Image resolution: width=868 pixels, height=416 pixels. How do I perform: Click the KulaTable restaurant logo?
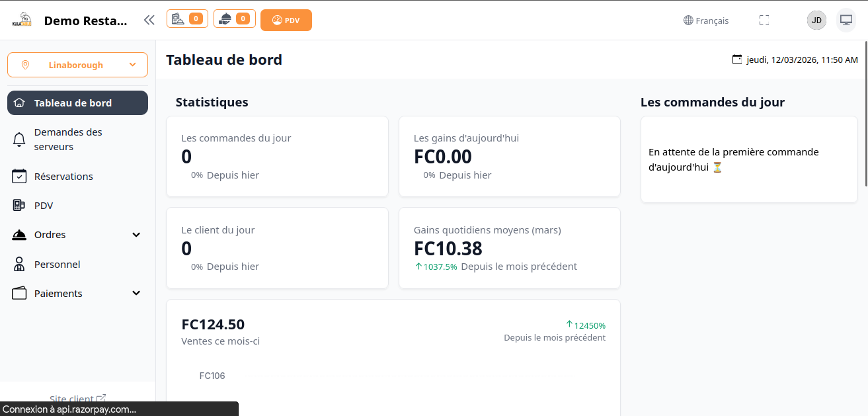pyautogui.click(x=22, y=21)
